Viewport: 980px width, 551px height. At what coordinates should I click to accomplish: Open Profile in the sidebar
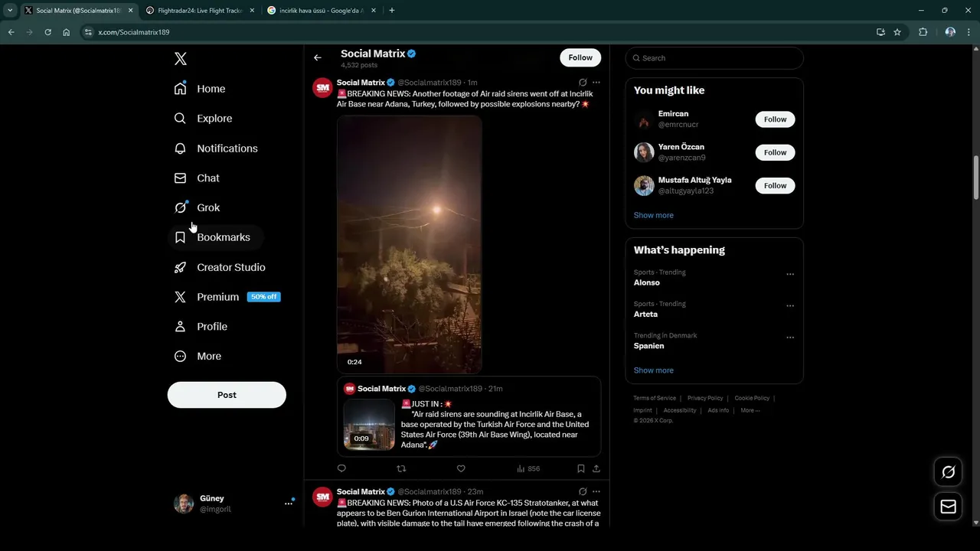[201, 327]
